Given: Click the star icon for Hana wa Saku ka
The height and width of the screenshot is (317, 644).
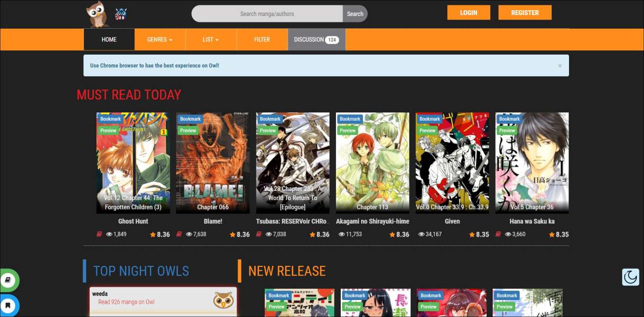Looking at the screenshot, I should point(552,234).
